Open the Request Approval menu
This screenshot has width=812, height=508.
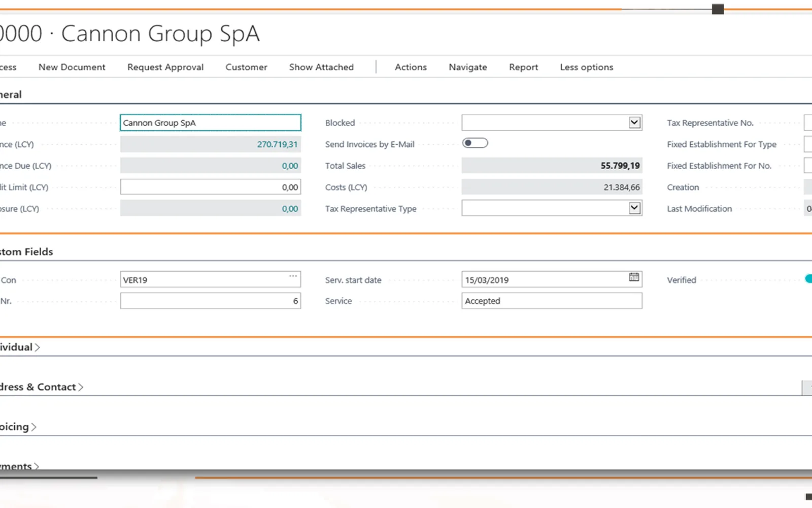(x=165, y=67)
